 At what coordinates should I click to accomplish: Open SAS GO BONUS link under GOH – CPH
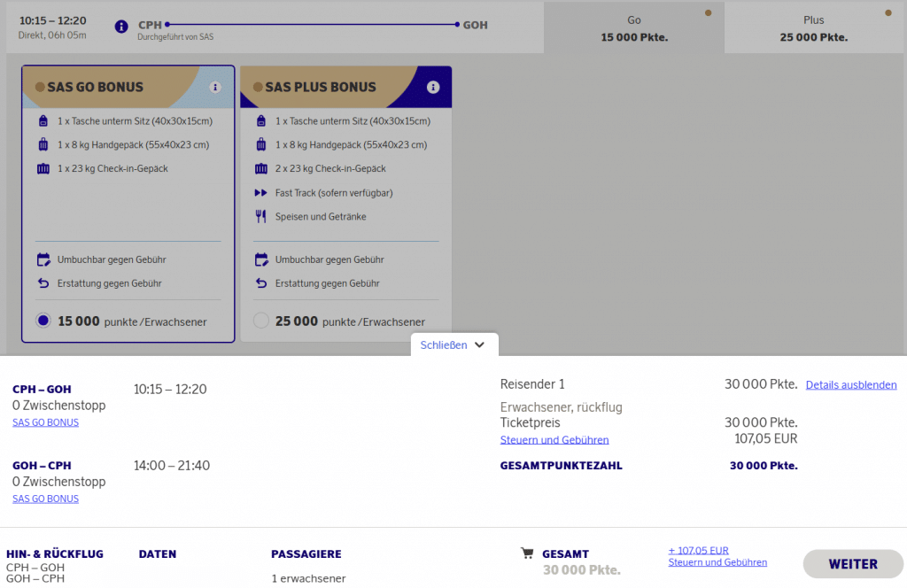pyautogui.click(x=45, y=499)
